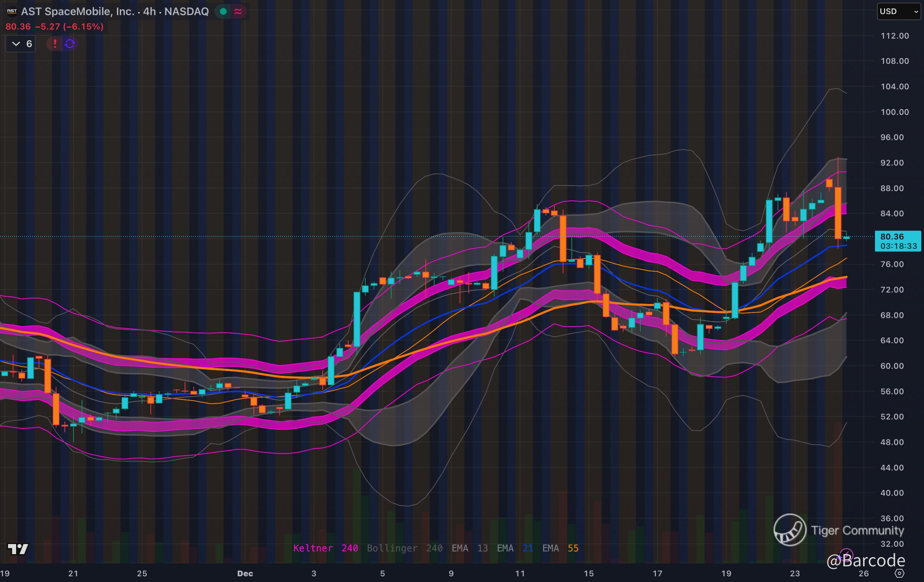The image size is (924, 582).
Task: Collapse the 6 indicators legend chevron
Action: coord(16,44)
